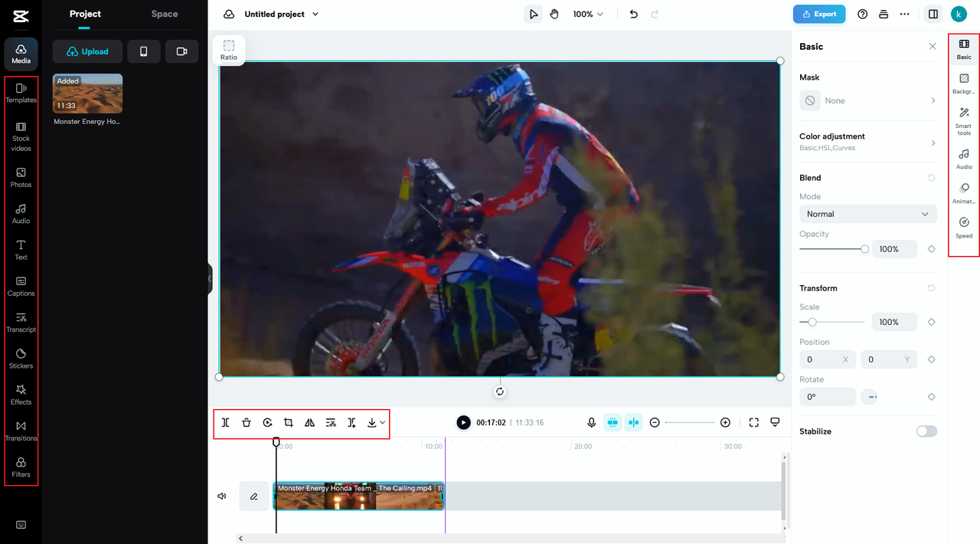Toggle the layout panel button near Export

pyautogui.click(x=933, y=14)
